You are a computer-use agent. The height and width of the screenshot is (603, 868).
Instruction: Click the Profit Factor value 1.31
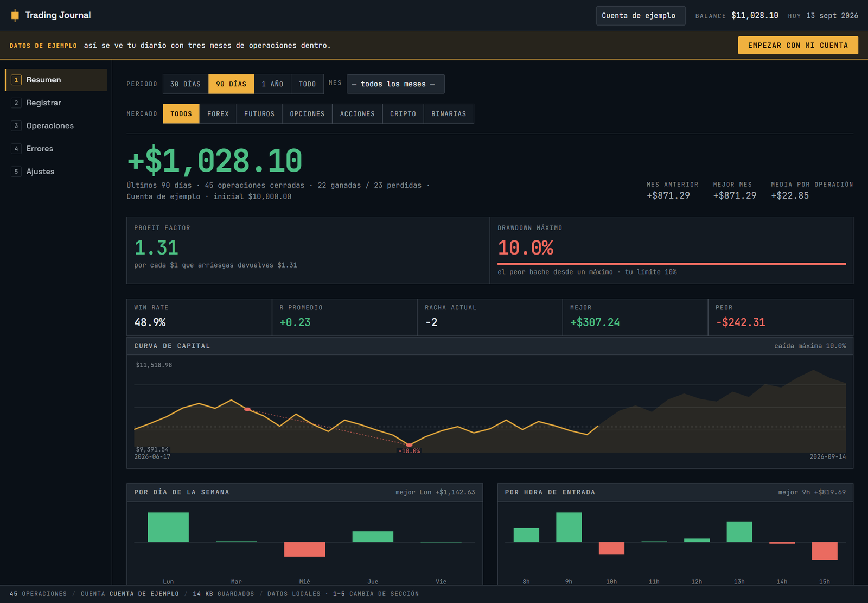click(x=156, y=248)
